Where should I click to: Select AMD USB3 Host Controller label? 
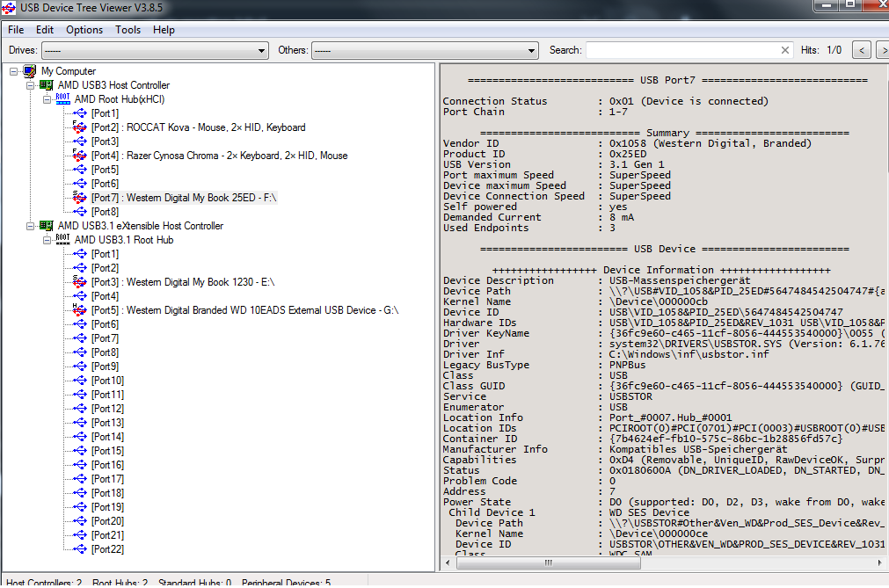click(x=113, y=85)
